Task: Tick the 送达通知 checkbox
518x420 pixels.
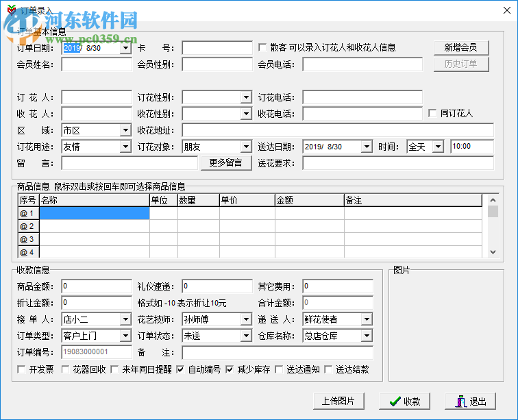Action: 279,369
